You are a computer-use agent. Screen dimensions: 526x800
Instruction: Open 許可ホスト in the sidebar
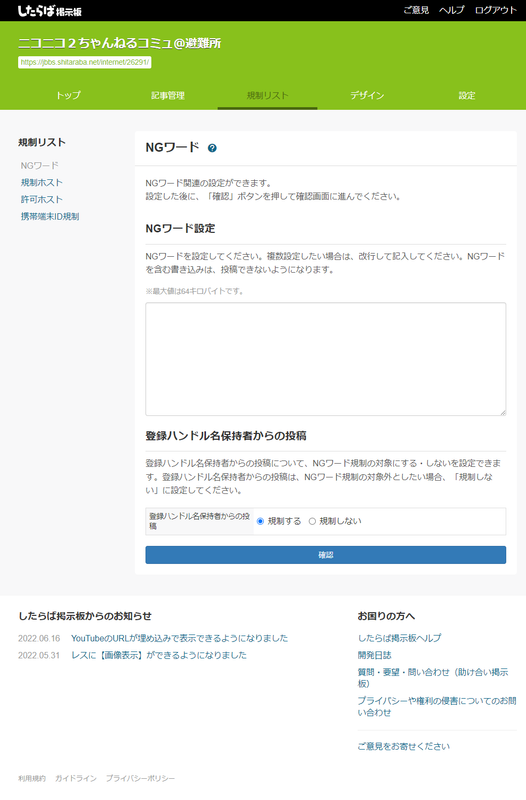click(42, 199)
